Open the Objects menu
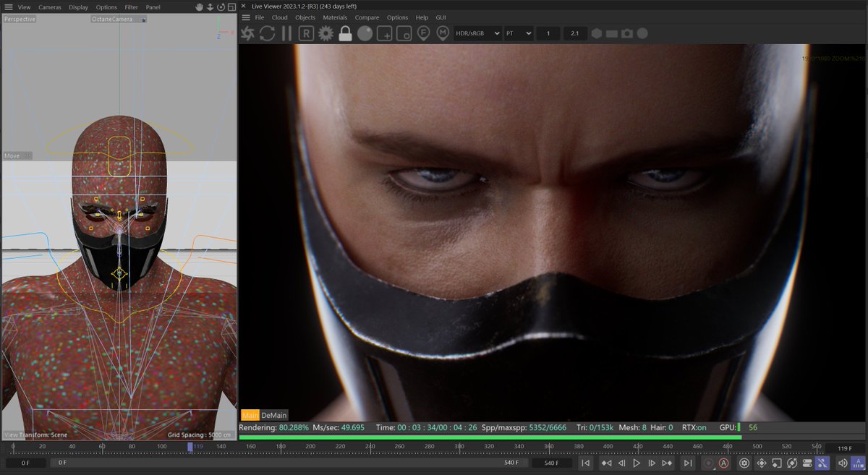The image size is (868, 475). click(x=305, y=17)
